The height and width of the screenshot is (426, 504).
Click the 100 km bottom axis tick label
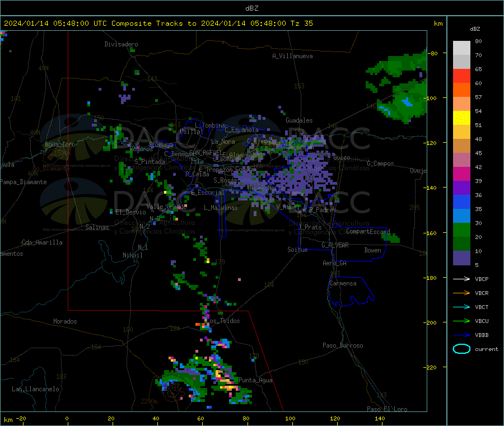[290, 418]
